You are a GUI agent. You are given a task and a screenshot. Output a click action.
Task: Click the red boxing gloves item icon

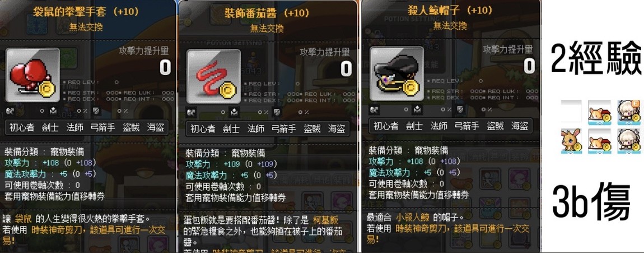32,75
